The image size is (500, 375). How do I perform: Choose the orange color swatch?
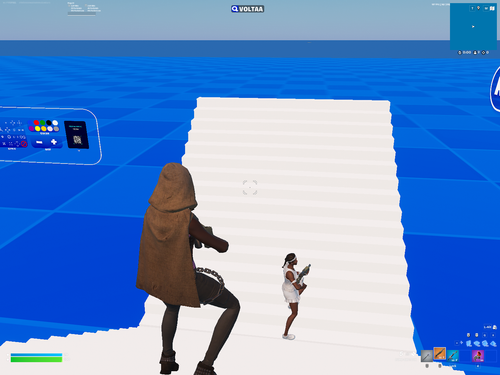pos(44,129)
